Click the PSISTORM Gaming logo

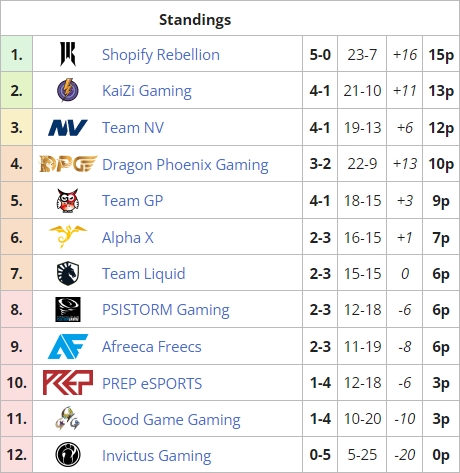click(68, 309)
